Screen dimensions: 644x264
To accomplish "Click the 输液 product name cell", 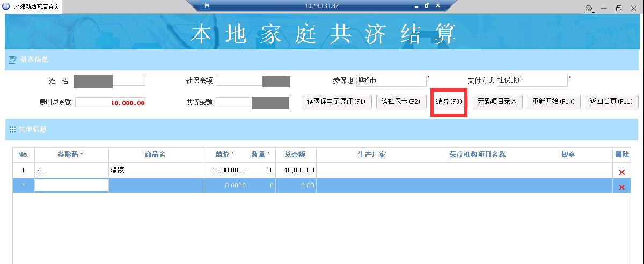I will point(156,170).
